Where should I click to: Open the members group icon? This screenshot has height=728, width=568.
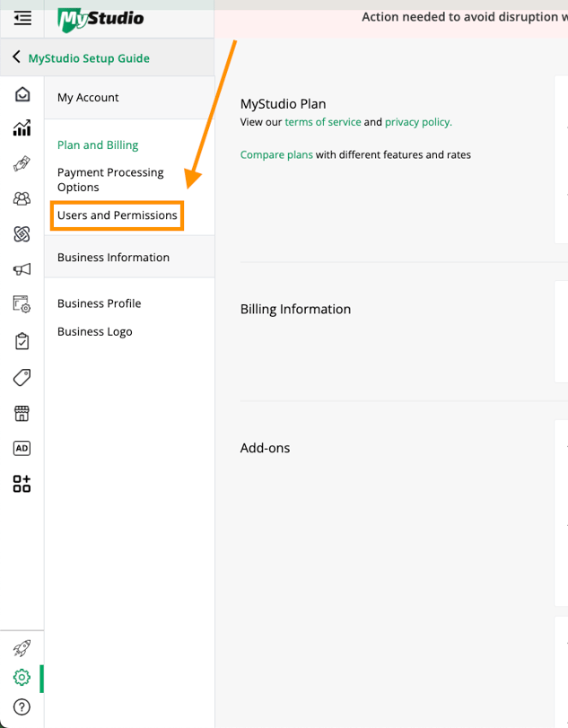click(x=22, y=198)
